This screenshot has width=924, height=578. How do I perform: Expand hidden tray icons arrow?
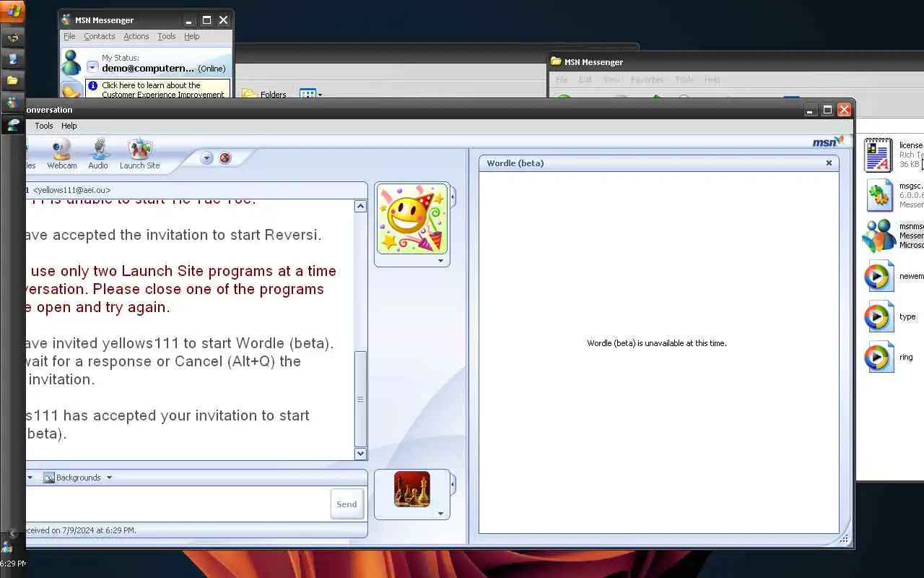(13, 533)
